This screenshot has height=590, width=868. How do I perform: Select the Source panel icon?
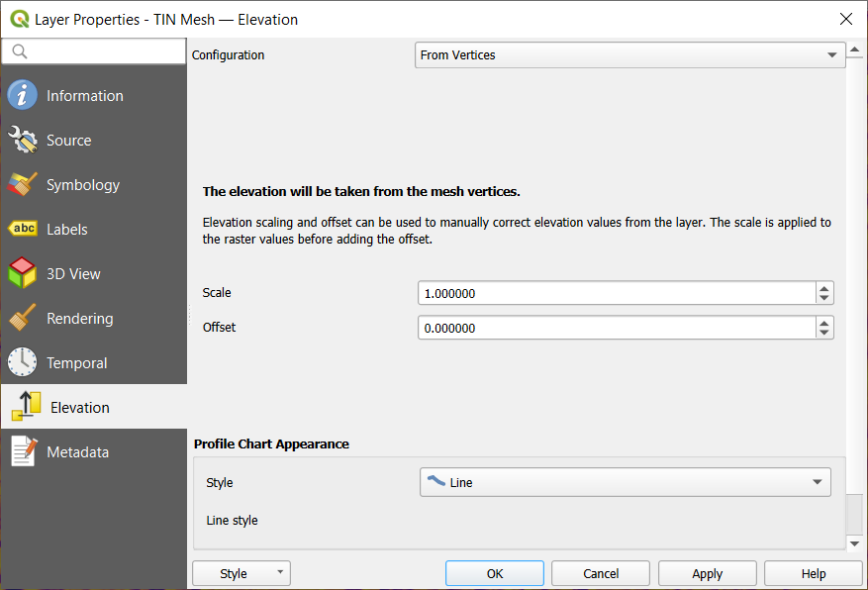tap(22, 140)
